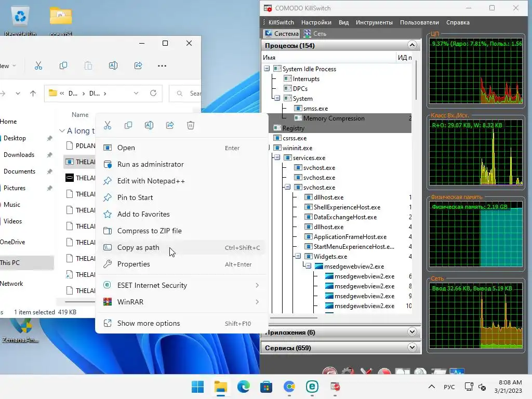
Task: Click the Copy icon in context menu top row
Action: tap(128, 125)
